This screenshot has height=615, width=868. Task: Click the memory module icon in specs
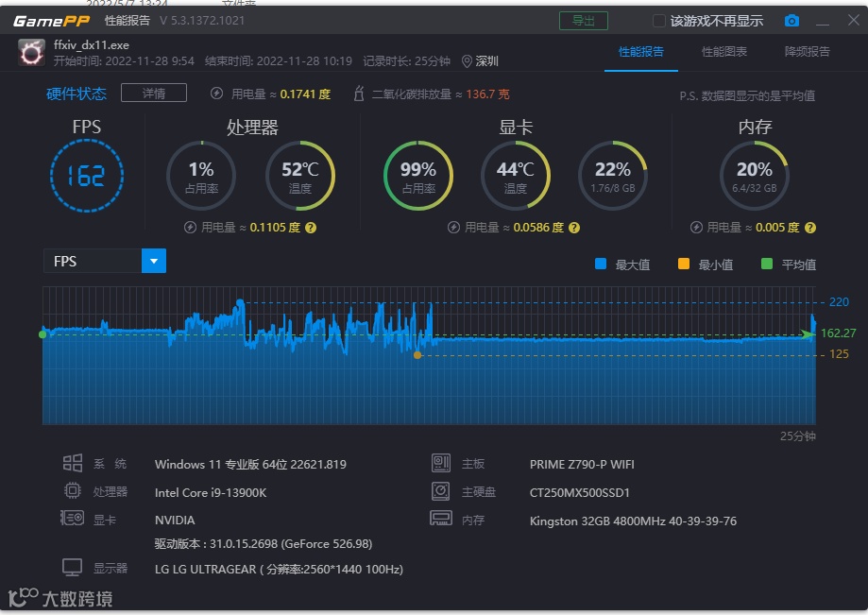tap(441, 518)
